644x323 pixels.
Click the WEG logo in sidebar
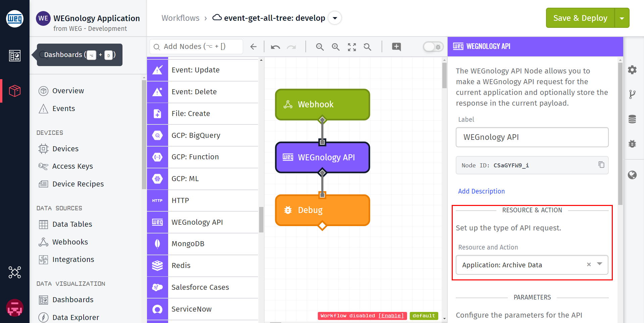click(x=15, y=18)
